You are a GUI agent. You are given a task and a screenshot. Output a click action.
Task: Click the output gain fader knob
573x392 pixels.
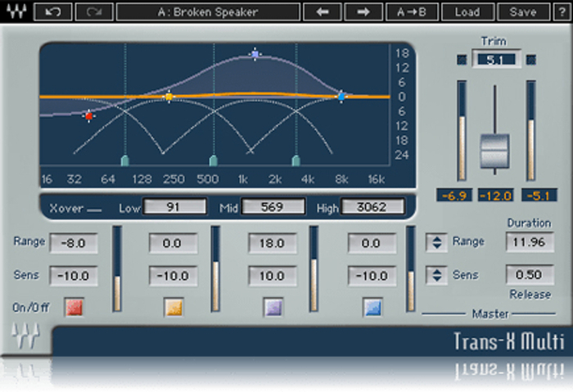point(494,151)
